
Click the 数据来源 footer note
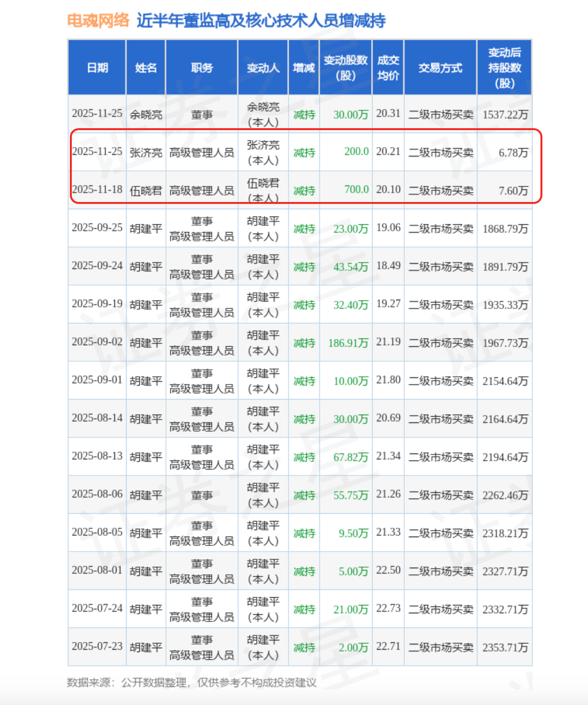click(192, 683)
